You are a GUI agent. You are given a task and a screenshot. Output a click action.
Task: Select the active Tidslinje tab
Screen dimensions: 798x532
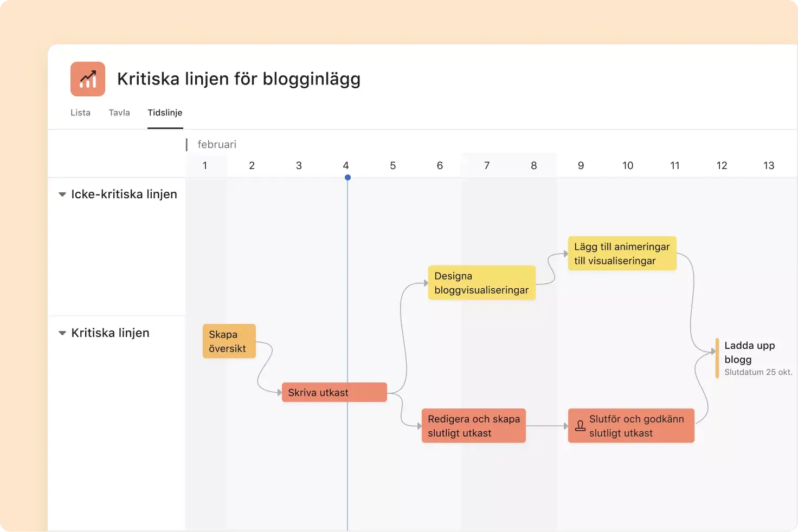click(x=165, y=113)
